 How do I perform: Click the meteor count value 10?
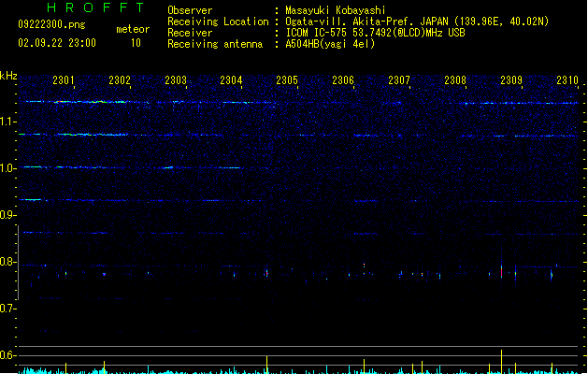coord(136,43)
